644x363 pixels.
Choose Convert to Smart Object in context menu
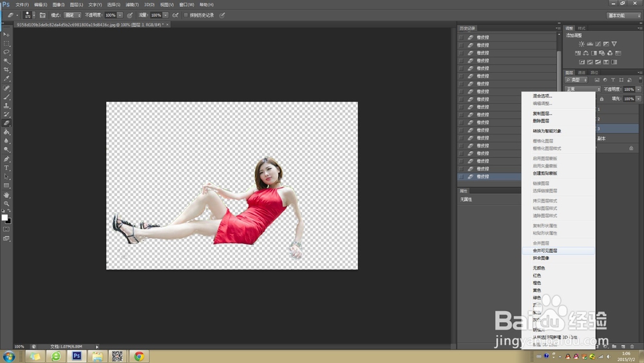coord(558,131)
